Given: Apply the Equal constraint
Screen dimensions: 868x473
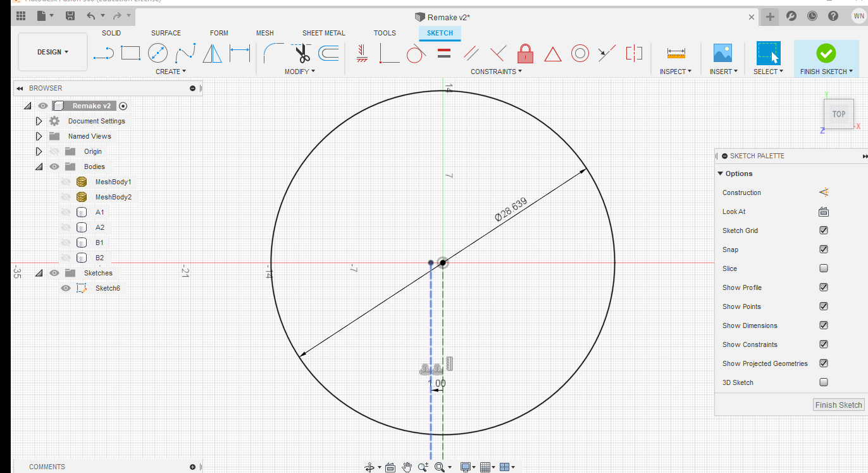Looking at the screenshot, I should (x=444, y=53).
